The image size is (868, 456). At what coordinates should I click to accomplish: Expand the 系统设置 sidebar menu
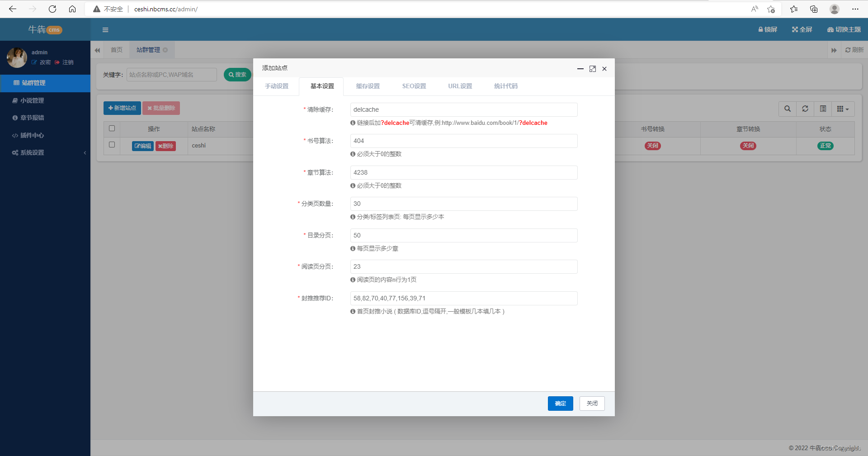[x=45, y=152]
